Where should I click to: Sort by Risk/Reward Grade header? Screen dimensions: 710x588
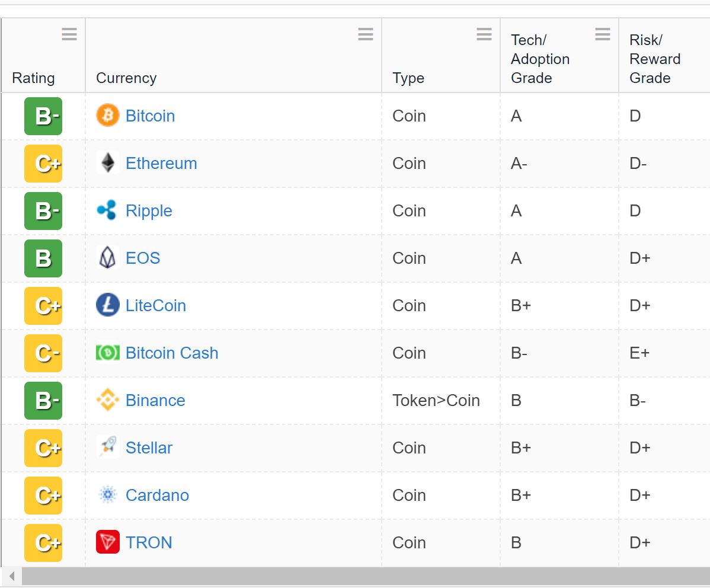[x=655, y=59]
